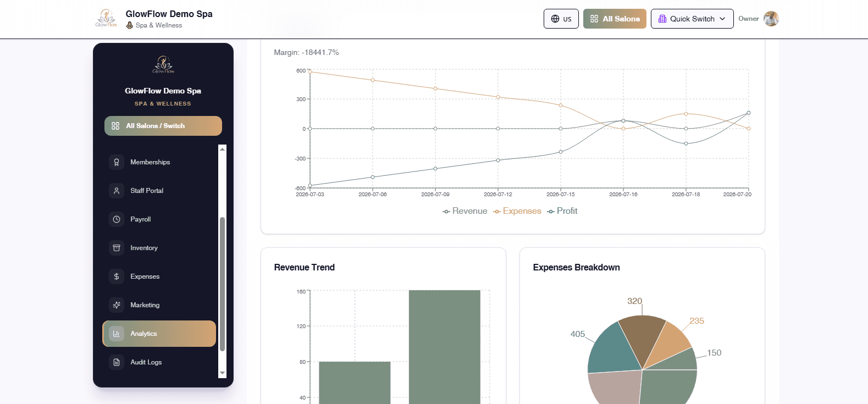Click the Marketing sparkle icon
The image size is (868, 404).
coord(117,305)
